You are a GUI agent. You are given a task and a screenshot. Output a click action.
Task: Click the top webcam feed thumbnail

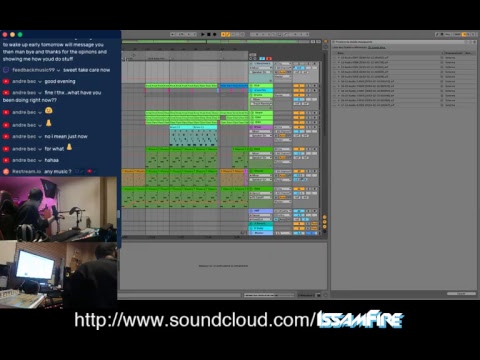(x=58, y=209)
